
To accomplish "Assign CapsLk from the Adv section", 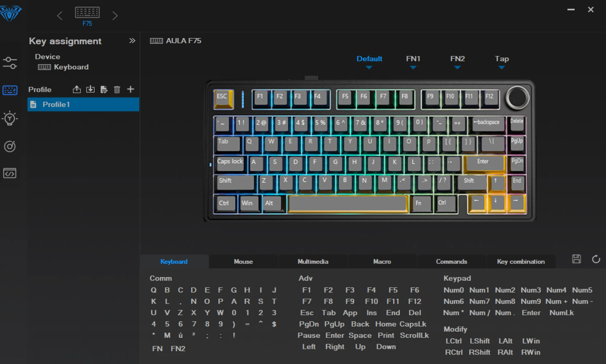I will [413, 324].
